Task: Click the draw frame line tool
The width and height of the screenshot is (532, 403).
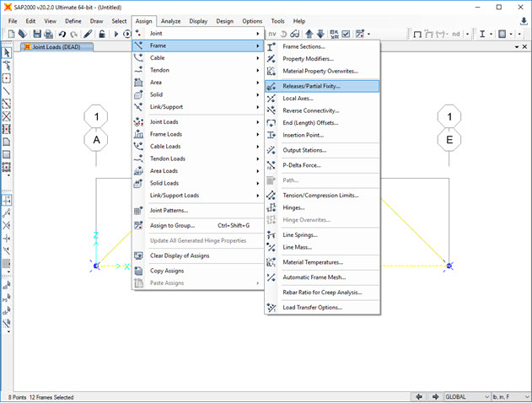Action: (x=7, y=90)
